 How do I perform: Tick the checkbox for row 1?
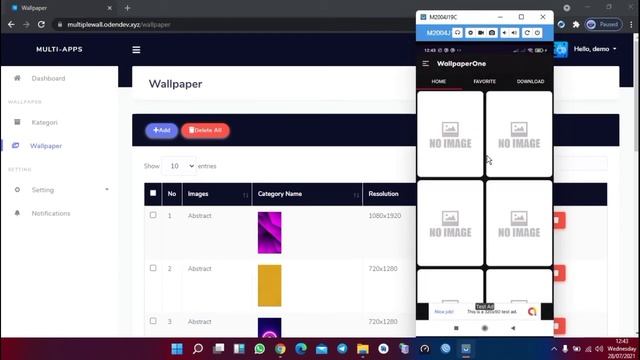153,215
